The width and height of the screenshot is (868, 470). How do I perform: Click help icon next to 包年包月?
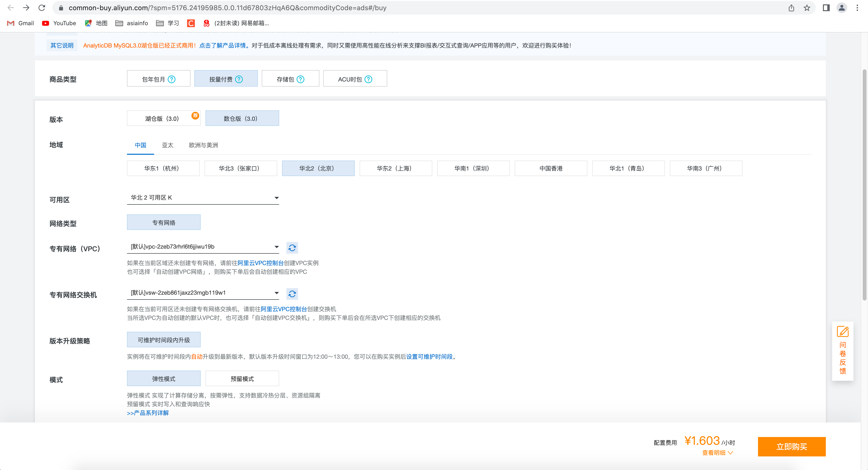(172, 79)
